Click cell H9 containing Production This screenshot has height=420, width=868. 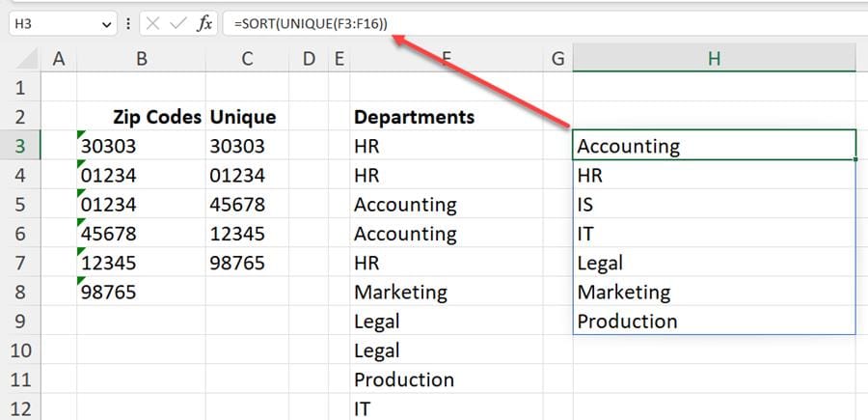coord(714,322)
